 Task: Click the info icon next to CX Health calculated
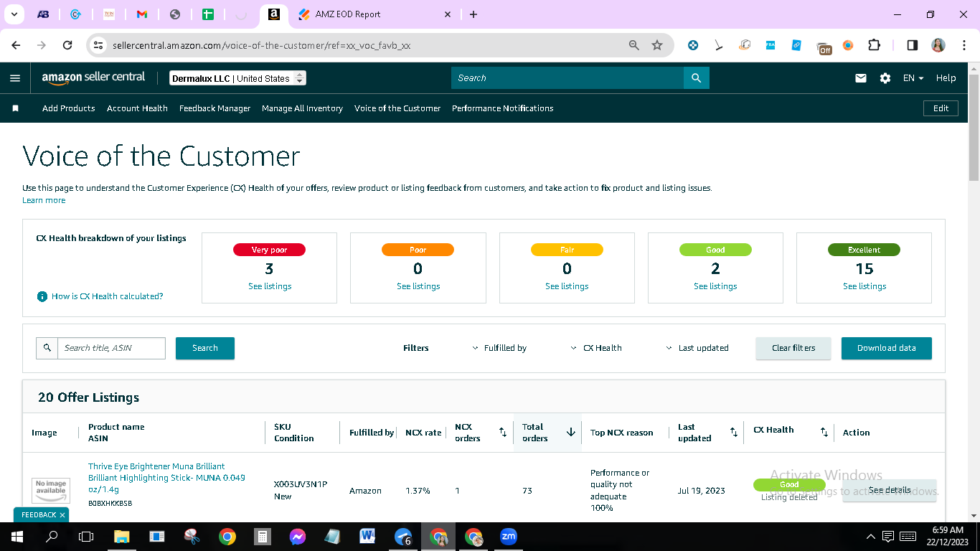42,296
